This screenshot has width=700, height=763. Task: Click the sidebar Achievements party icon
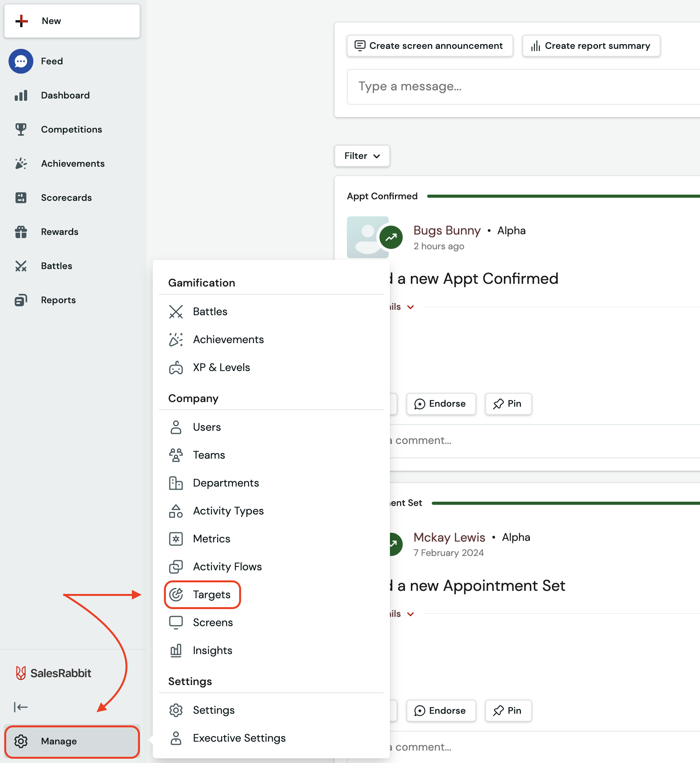coord(21,164)
